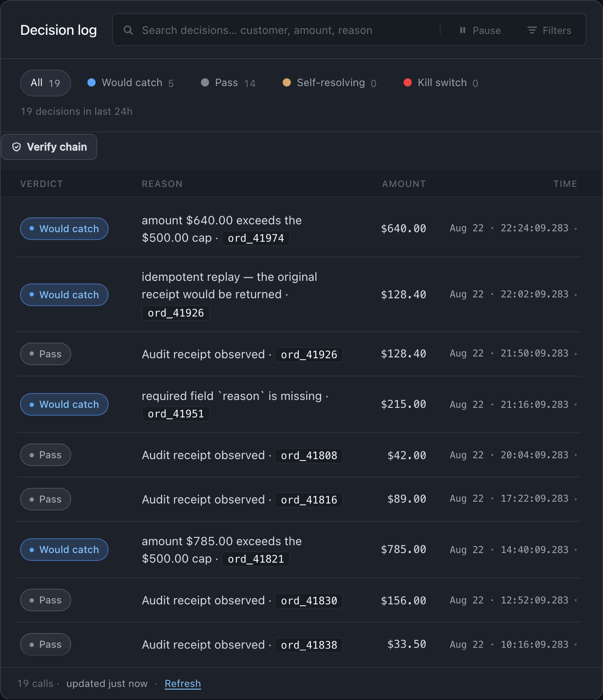This screenshot has height=700, width=603.
Task: Click the "19 decisions in last 24h" text
Action: [76, 111]
